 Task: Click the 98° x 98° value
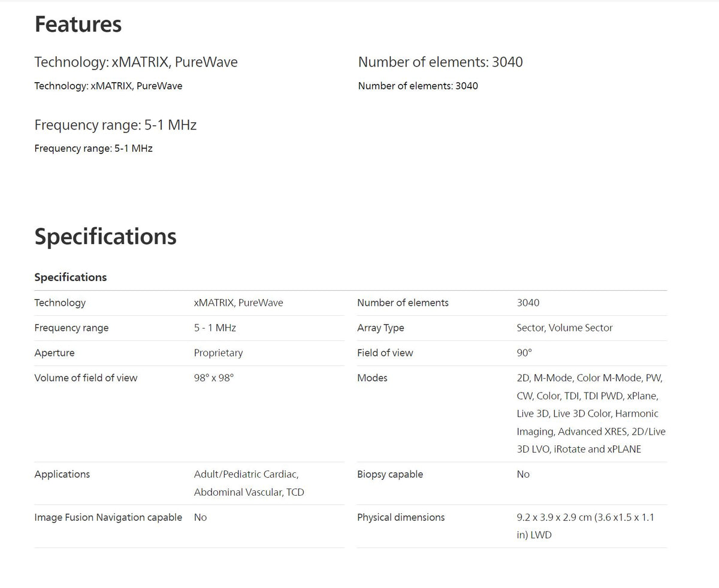coord(213,378)
